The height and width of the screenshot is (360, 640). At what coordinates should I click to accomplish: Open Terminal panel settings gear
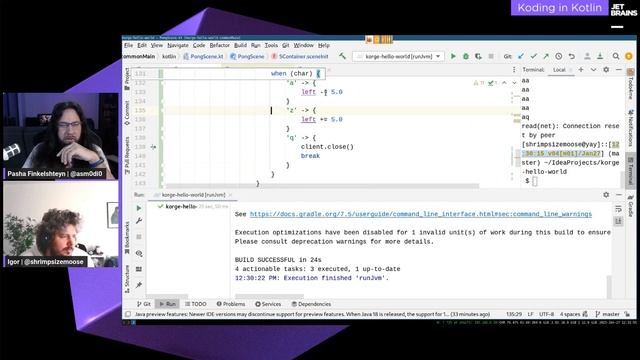(606, 70)
